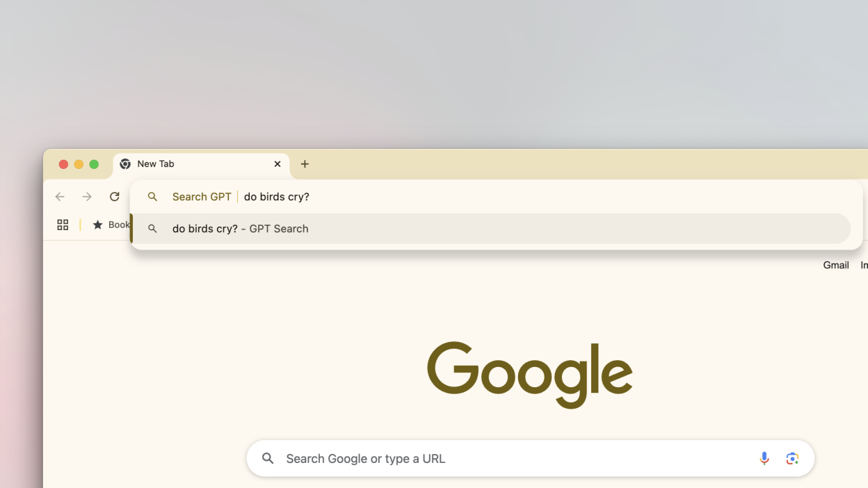Click the four-square grid icon near bookmarks
The image size is (868, 488).
click(63, 225)
